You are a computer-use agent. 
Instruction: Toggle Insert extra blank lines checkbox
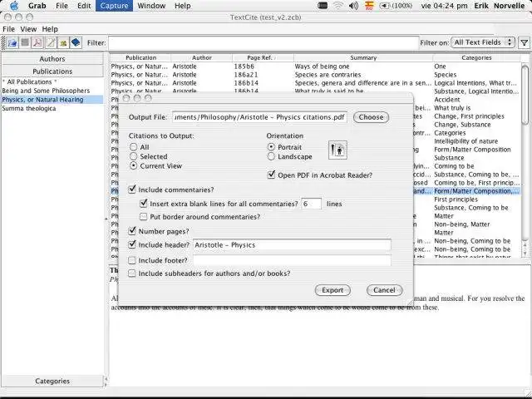tap(144, 204)
